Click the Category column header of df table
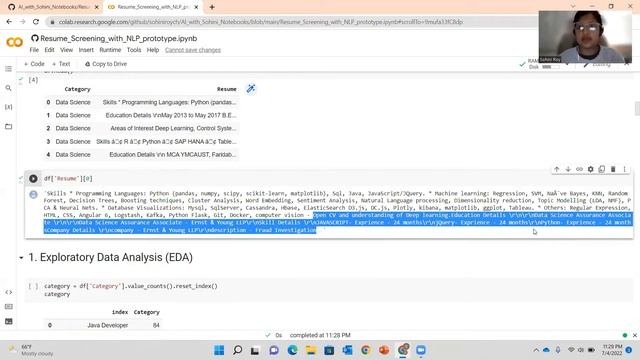This screenshot has width=640, height=360. [77, 89]
